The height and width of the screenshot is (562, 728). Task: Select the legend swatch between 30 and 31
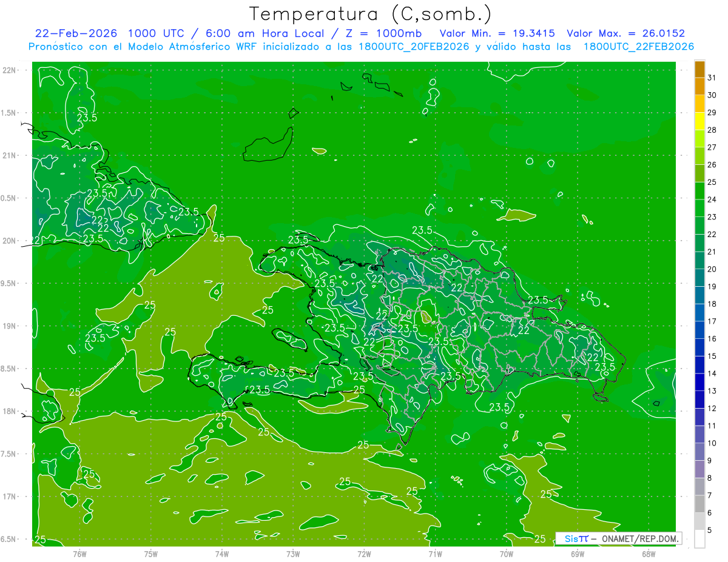point(699,87)
